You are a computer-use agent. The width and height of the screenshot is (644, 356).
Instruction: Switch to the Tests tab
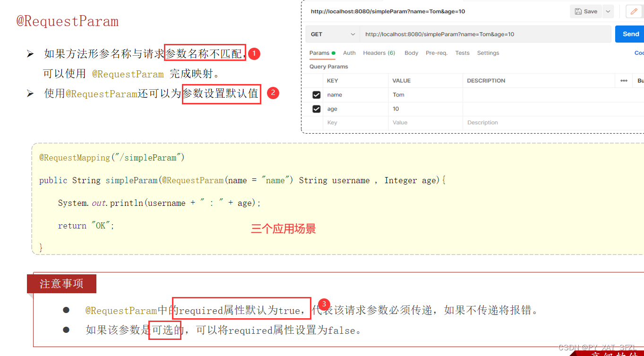462,53
